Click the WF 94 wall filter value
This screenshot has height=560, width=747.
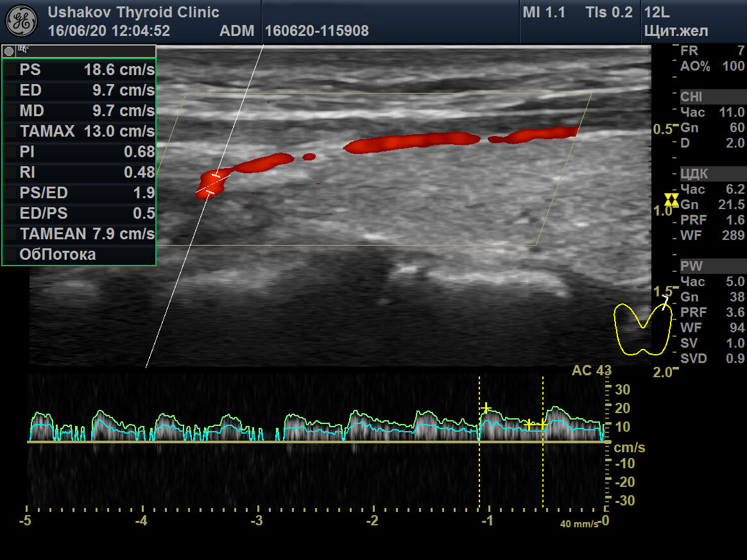pyautogui.click(x=712, y=328)
